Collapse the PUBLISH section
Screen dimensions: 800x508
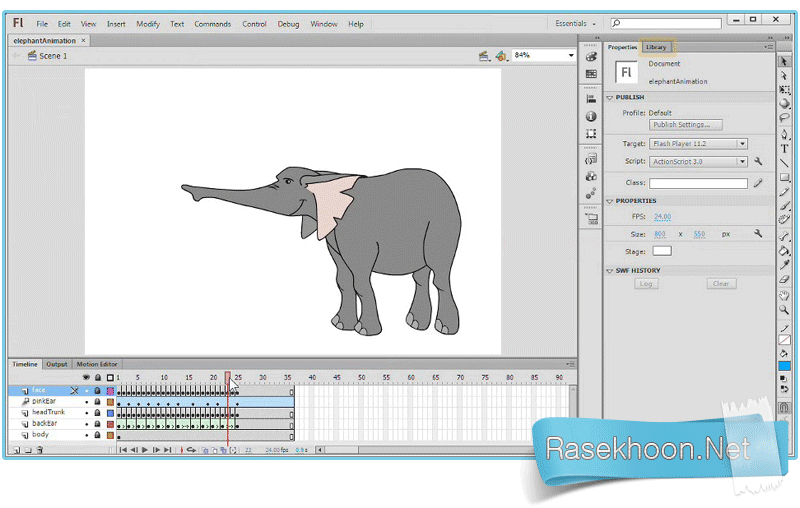tap(609, 97)
